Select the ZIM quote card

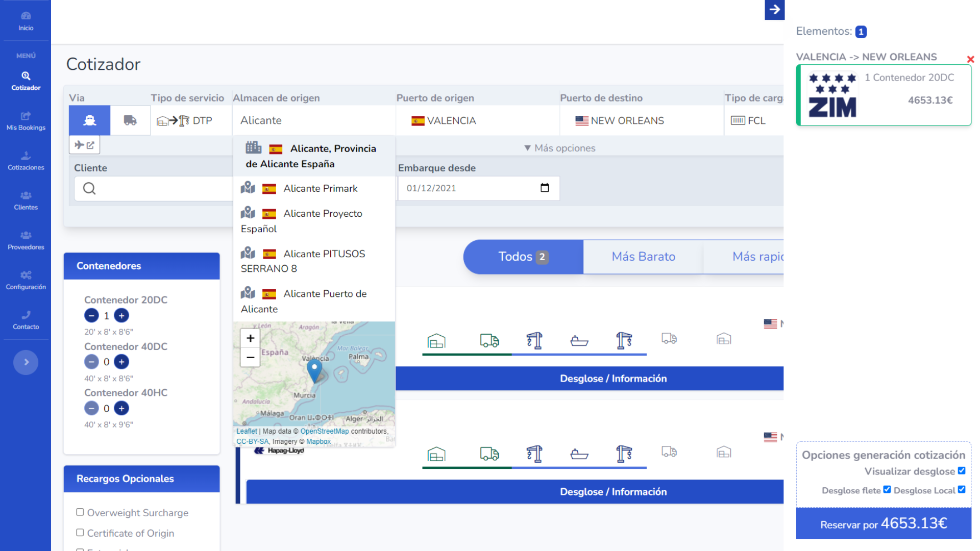tap(884, 95)
